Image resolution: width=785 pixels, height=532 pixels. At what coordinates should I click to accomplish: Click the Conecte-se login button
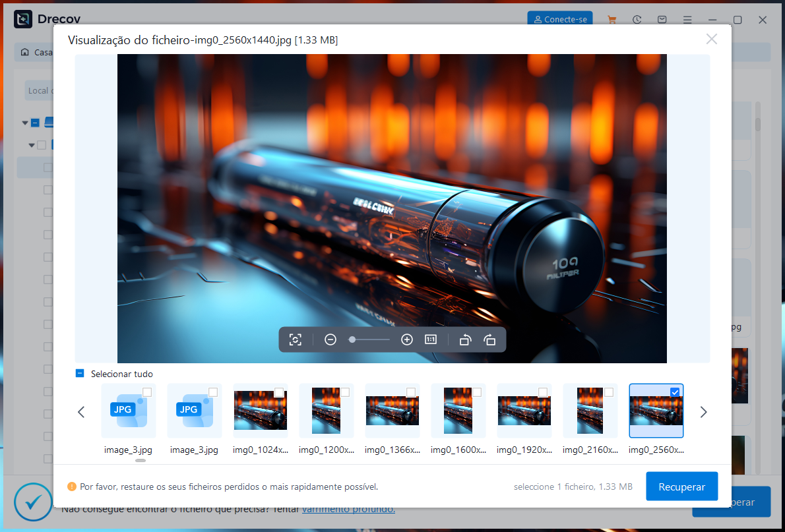pos(560,20)
